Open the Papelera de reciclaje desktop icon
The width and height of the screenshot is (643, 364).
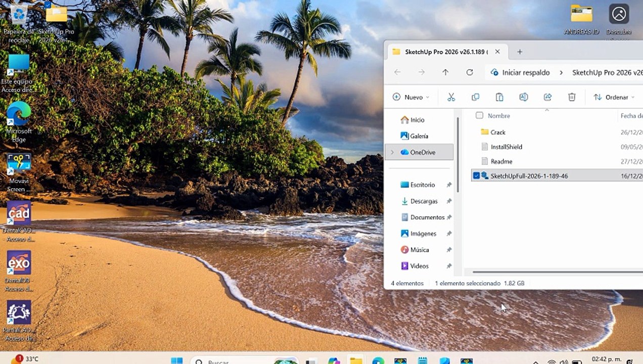tap(19, 23)
